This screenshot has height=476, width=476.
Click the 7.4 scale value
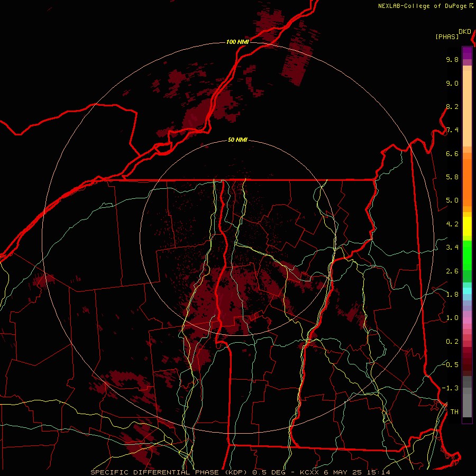pyautogui.click(x=452, y=130)
